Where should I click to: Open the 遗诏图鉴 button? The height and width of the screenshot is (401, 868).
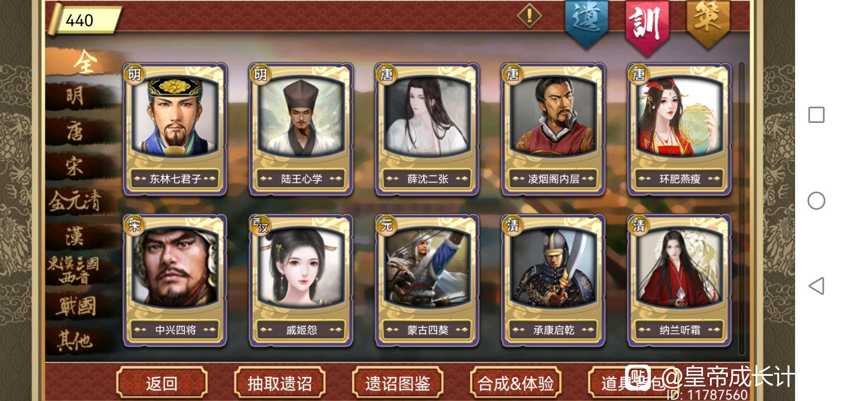coord(398,383)
